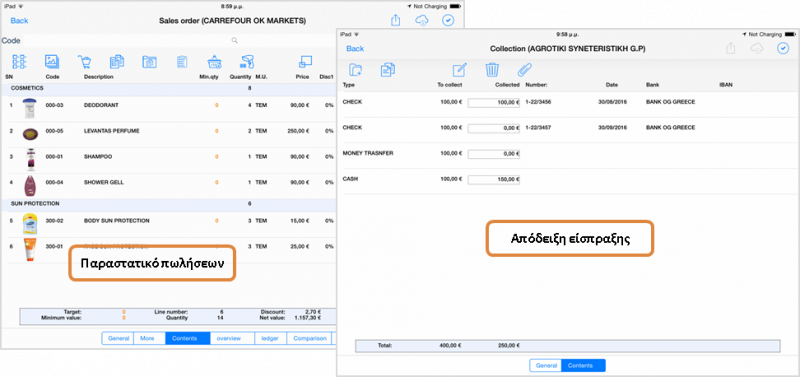Image resolution: width=800 pixels, height=377 pixels.
Task: Click check number 1-22/3456
Action: coord(538,102)
